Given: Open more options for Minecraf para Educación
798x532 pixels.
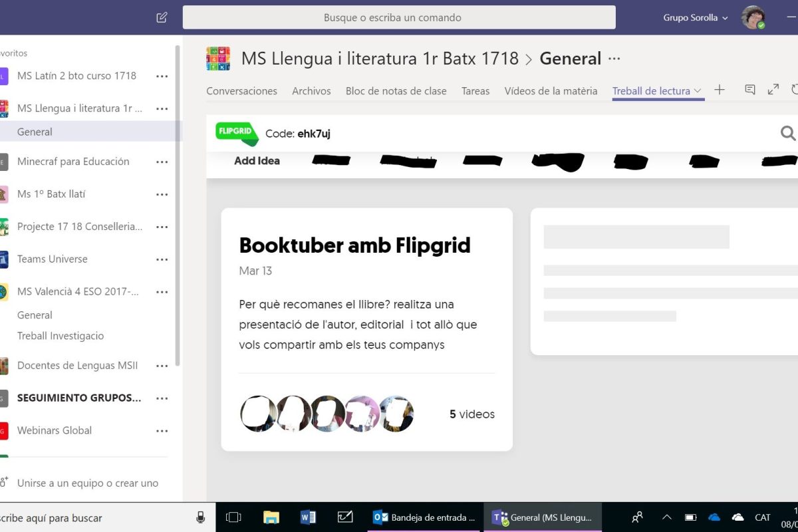Looking at the screenshot, I should [162, 162].
